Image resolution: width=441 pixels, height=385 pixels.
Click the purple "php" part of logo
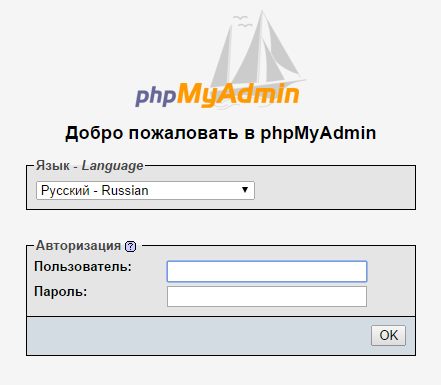[155, 96]
